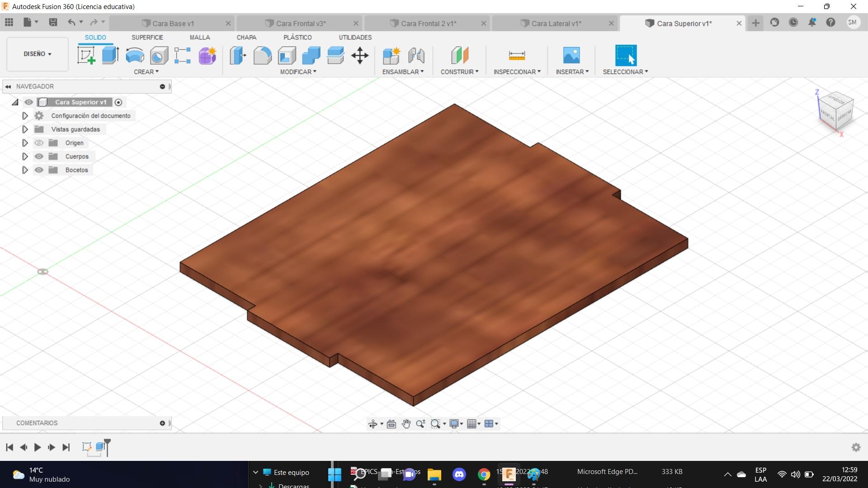Click the ViewCube in the corner

pos(835,112)
